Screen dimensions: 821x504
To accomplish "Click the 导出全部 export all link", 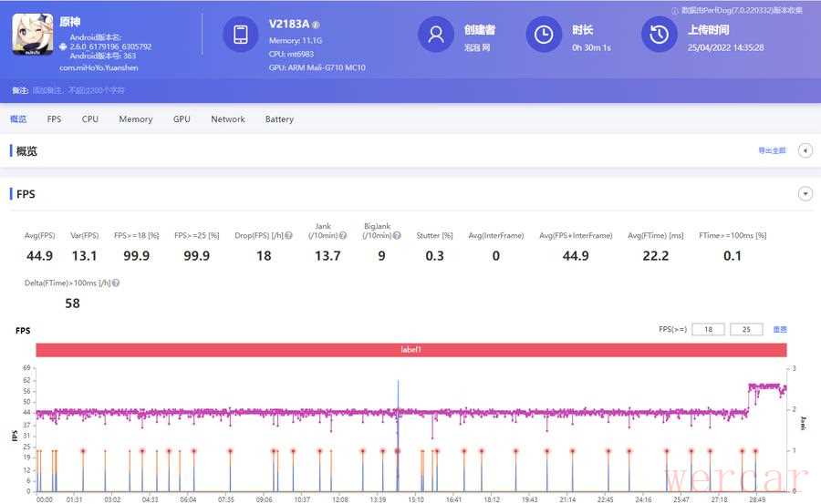I will [771, 150].
